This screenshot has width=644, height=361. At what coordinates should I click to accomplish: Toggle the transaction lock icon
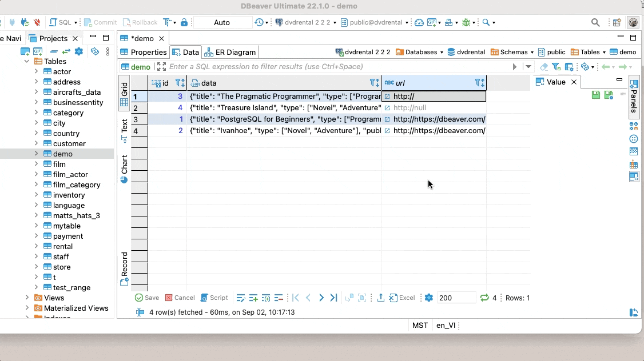coord(184,22)
